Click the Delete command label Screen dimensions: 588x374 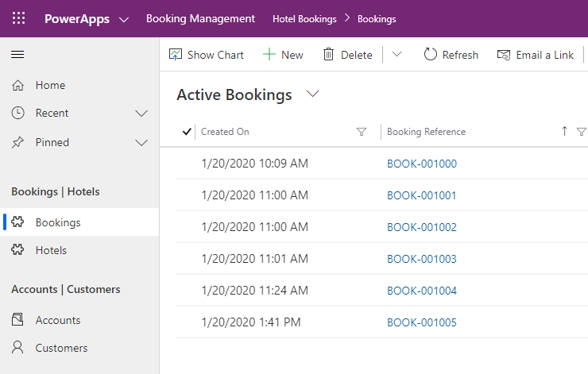[x=356, y=55]
